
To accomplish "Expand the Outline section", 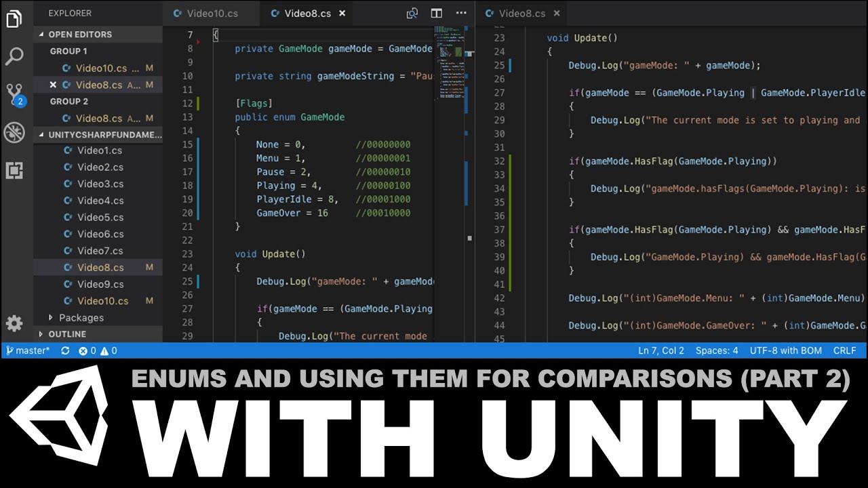I will (98, 334).
